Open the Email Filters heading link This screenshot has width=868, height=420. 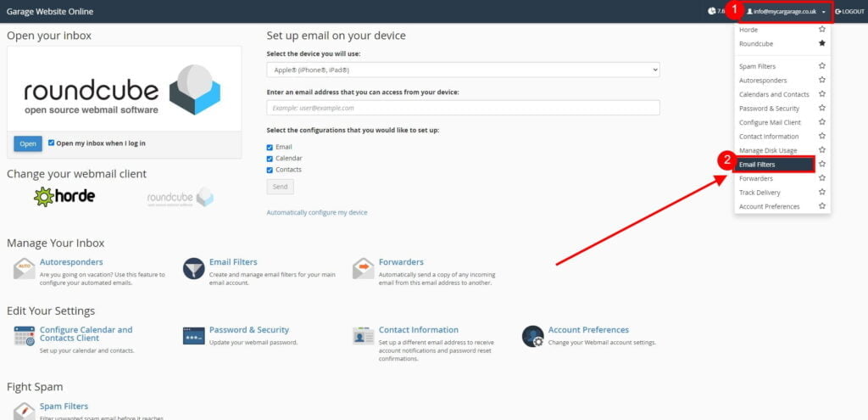(x=233, y=261)
